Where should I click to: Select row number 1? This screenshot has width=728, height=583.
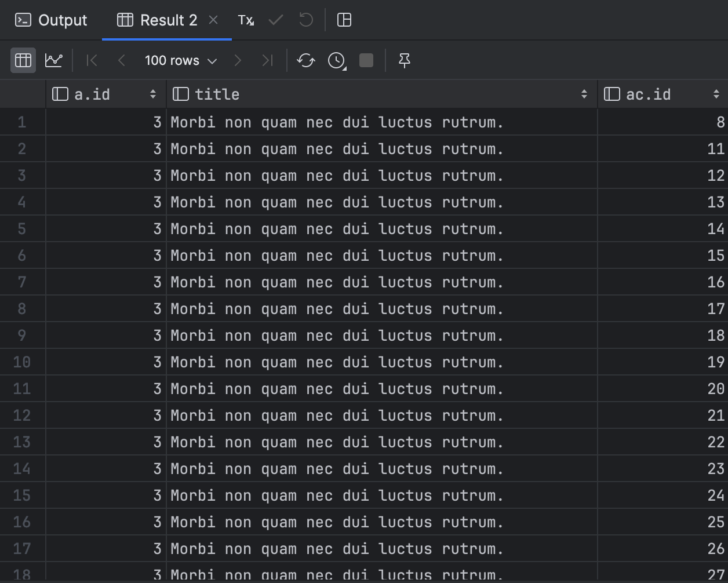point(22,122)
